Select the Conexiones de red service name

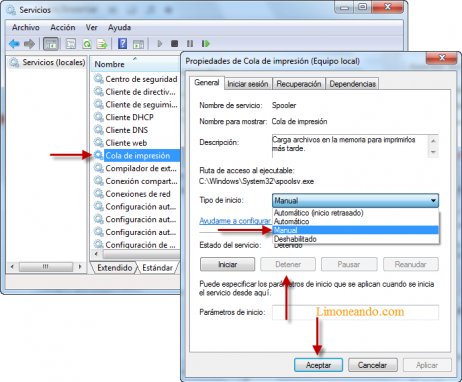pos(138,194)
